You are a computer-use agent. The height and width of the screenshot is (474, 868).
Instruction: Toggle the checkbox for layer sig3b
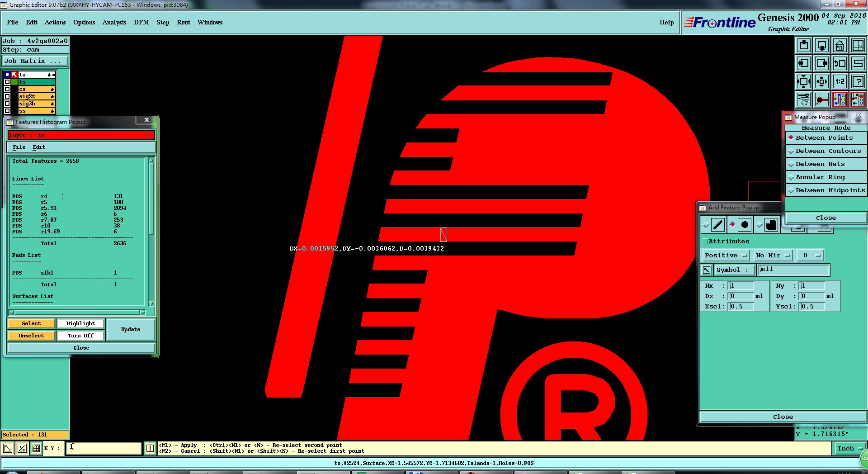pos(7,104)
